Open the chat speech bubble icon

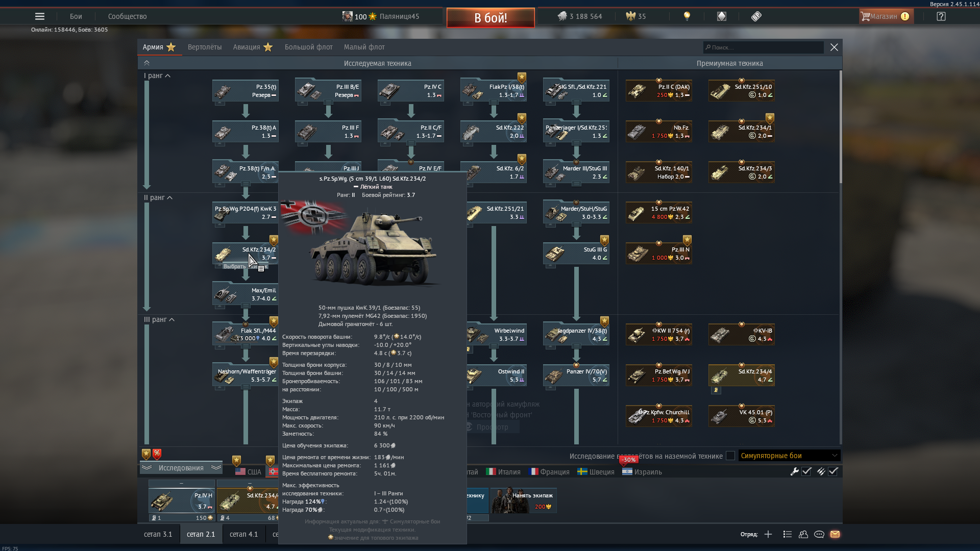click(819, 534)
